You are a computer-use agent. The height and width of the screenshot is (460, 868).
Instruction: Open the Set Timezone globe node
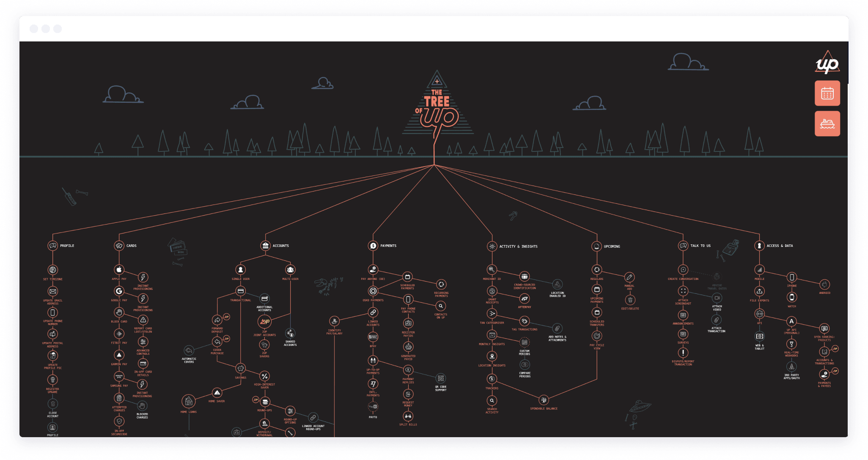[52, 270]
